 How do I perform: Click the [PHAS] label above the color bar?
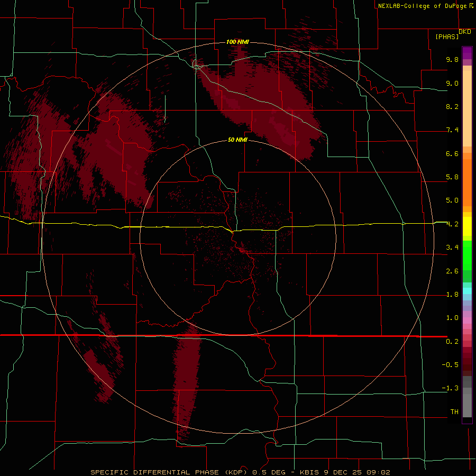click(x=447, y=36)
